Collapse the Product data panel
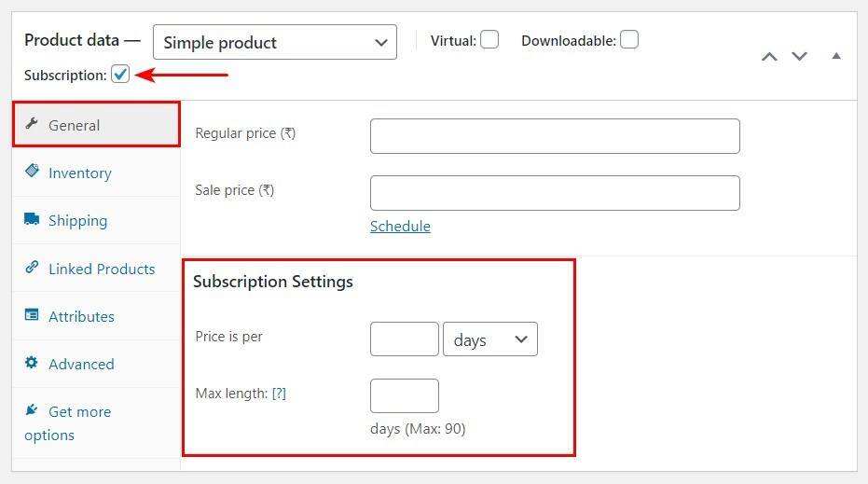This screenshot has height=484, width=868. (x=836, y=56)
